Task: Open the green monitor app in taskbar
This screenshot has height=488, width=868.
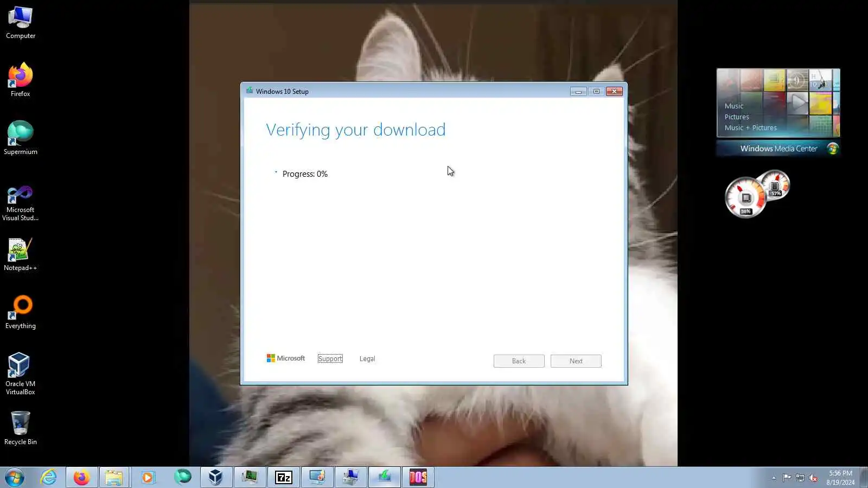Action: pyautogui.click(x=250, y=477)
